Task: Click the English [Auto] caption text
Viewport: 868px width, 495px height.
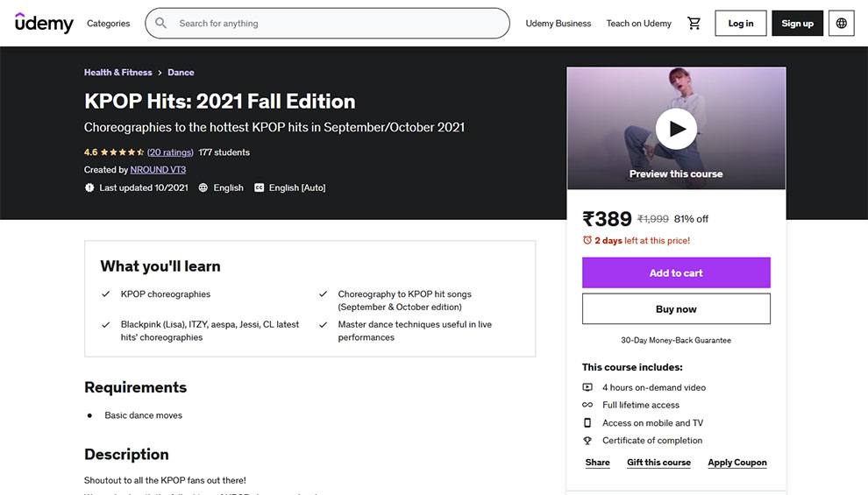Action: [297, 188]
